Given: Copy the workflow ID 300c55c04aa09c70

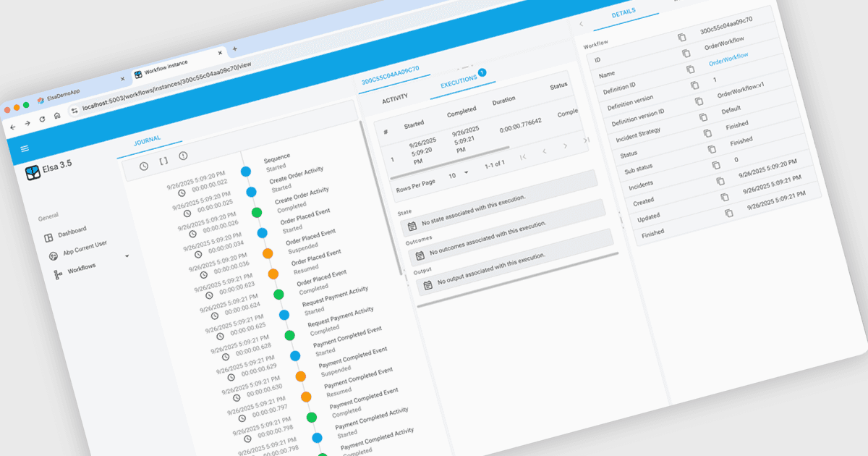Looking at the screenshot, I should pyautogui.click(x=681, y=38).
